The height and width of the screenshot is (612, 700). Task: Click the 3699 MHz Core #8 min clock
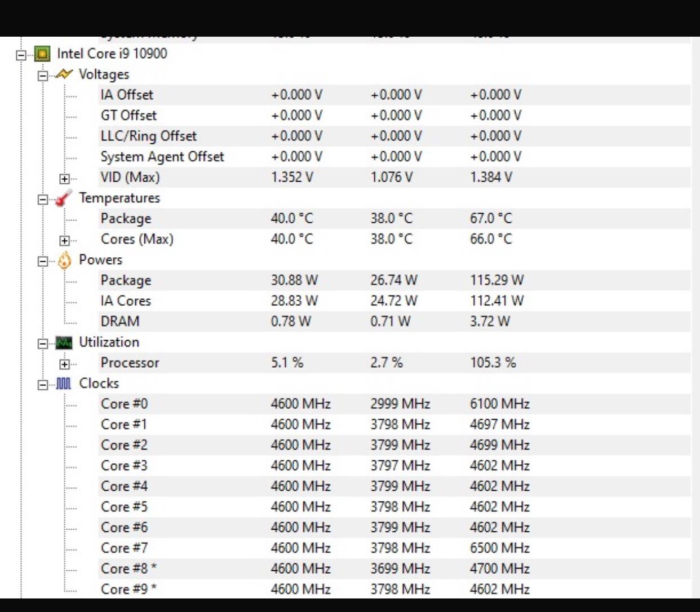click(x=400, y=569)
